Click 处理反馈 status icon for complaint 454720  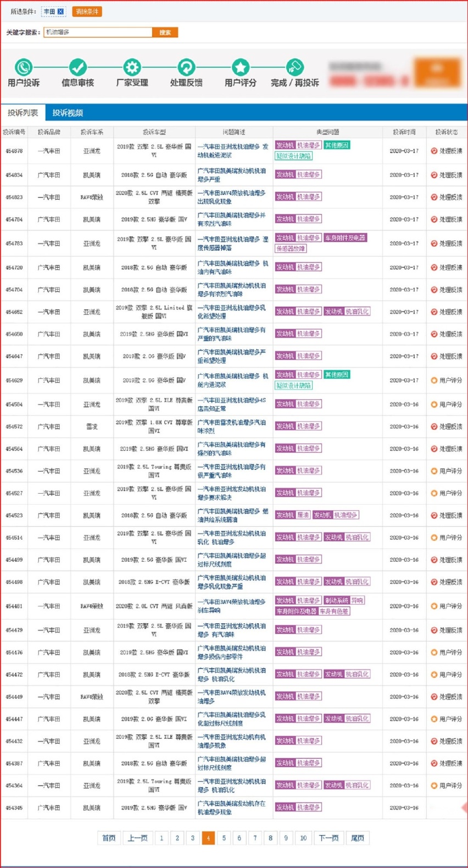(x=434, y=268)
